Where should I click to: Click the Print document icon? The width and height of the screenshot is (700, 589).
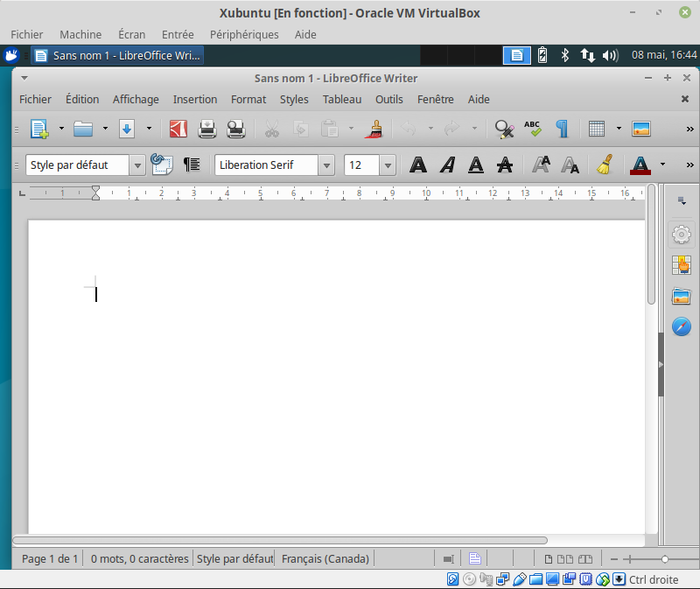point(207,130)
